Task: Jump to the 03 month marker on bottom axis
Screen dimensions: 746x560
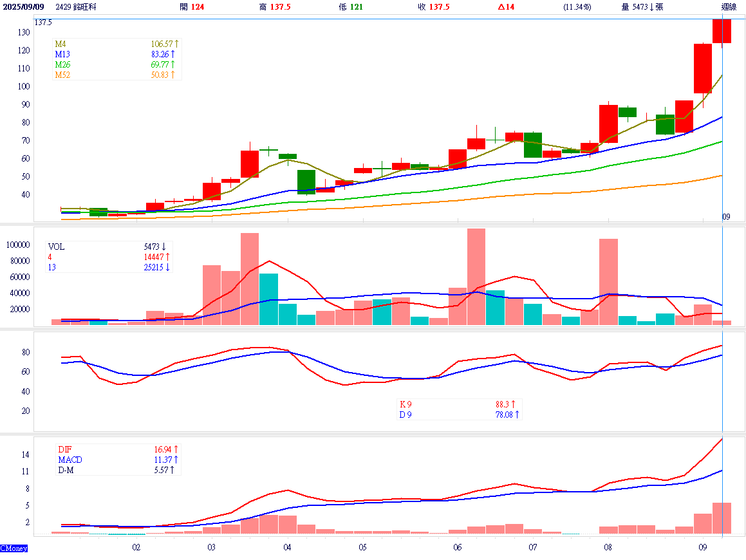Action: click(211, 548)
